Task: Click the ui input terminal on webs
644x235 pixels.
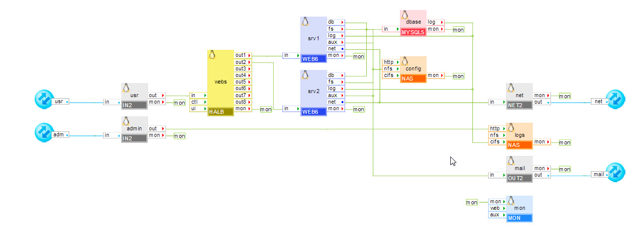Action: coord(198,109)
